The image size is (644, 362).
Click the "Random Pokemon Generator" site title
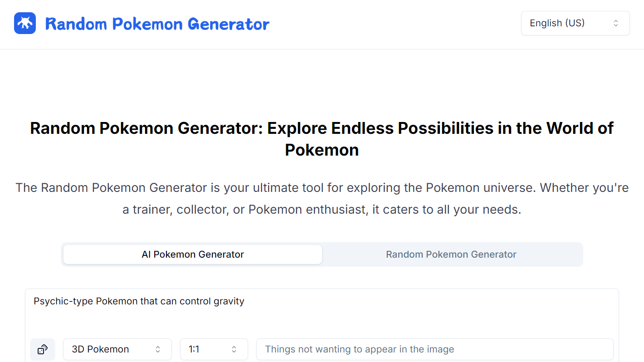click(x=156, y=24)
